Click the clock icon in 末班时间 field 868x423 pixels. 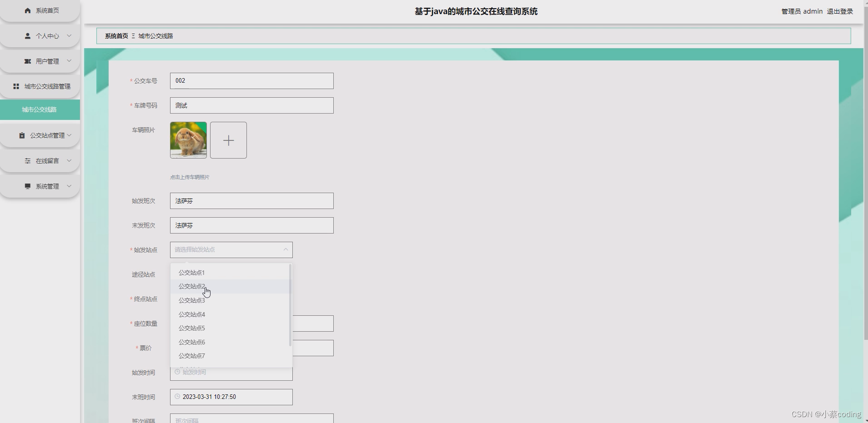177,397
